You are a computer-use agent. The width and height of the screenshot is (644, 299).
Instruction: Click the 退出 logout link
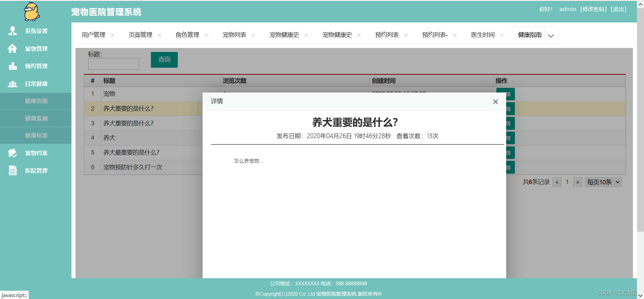619,9
